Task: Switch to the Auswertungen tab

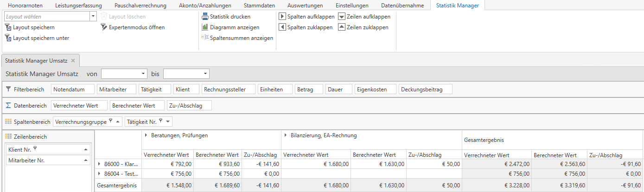Action: click(305, 6)
